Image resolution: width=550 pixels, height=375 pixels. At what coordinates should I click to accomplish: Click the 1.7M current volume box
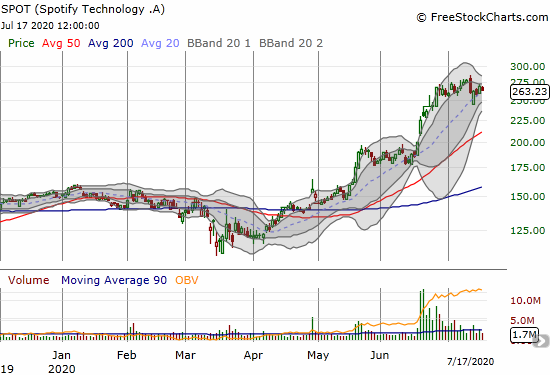(524, 335)
